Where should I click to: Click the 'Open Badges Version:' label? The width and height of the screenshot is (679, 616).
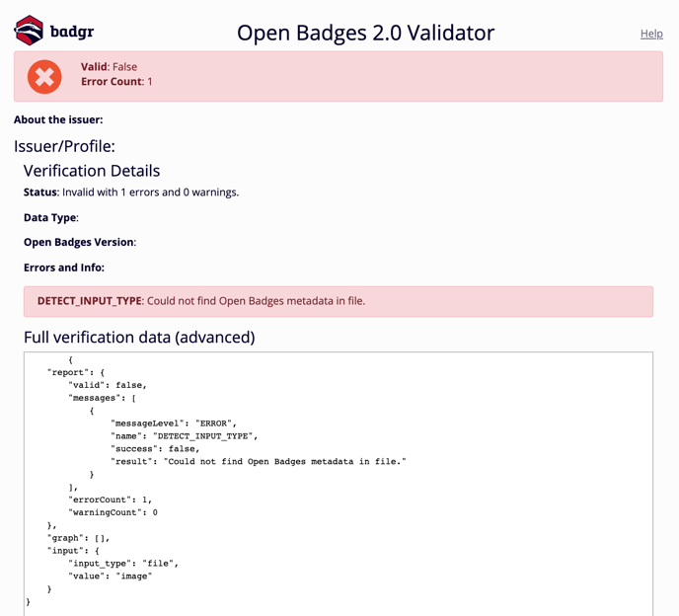click(x=80, y=242)
